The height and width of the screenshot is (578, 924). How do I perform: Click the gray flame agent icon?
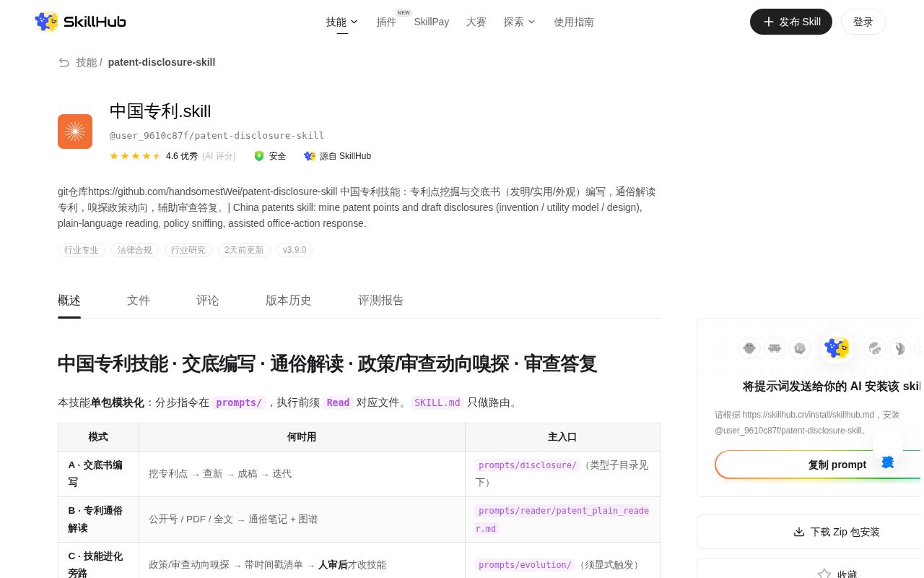click(x=900, y=348)
